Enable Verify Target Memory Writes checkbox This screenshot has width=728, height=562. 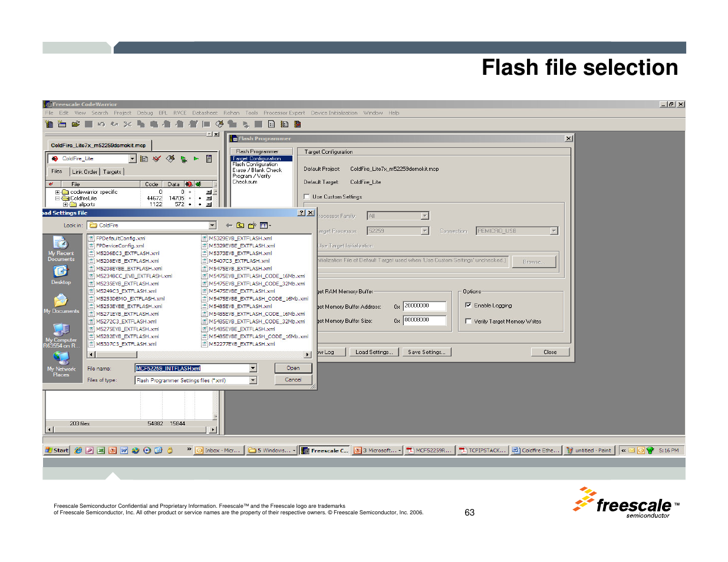[x=468, y=321]
